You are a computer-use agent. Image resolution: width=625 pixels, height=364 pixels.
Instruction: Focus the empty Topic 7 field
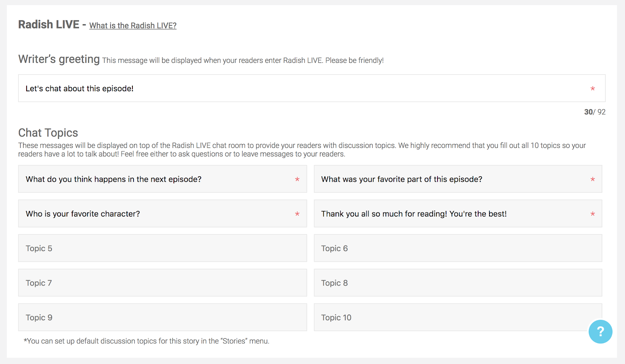(162, 283)
